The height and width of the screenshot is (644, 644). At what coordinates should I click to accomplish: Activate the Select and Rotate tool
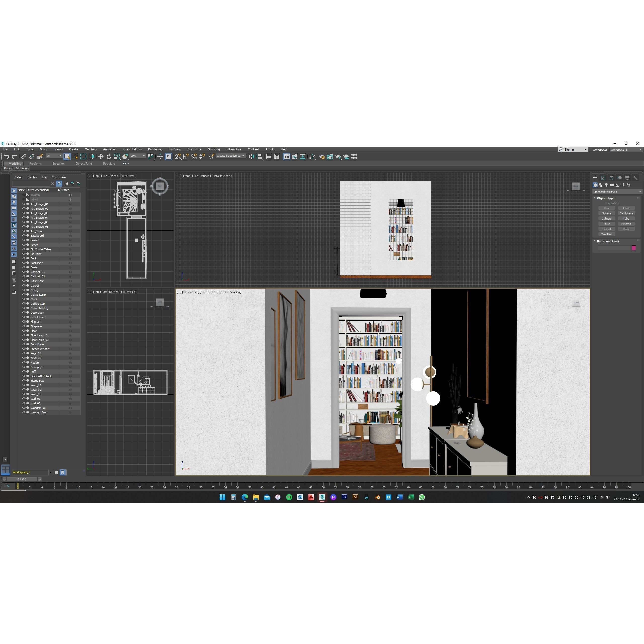pyautogui.click(x=109, y=157)
